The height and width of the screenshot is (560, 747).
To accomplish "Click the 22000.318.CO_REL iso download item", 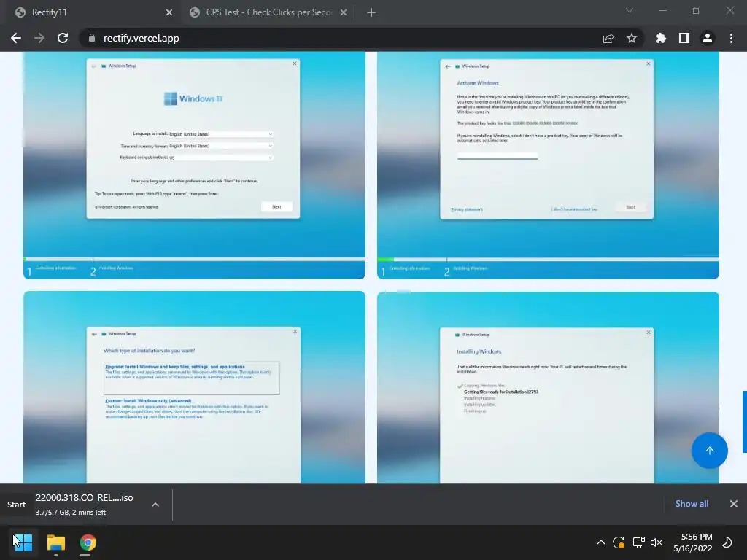I will tap(85, 505).
